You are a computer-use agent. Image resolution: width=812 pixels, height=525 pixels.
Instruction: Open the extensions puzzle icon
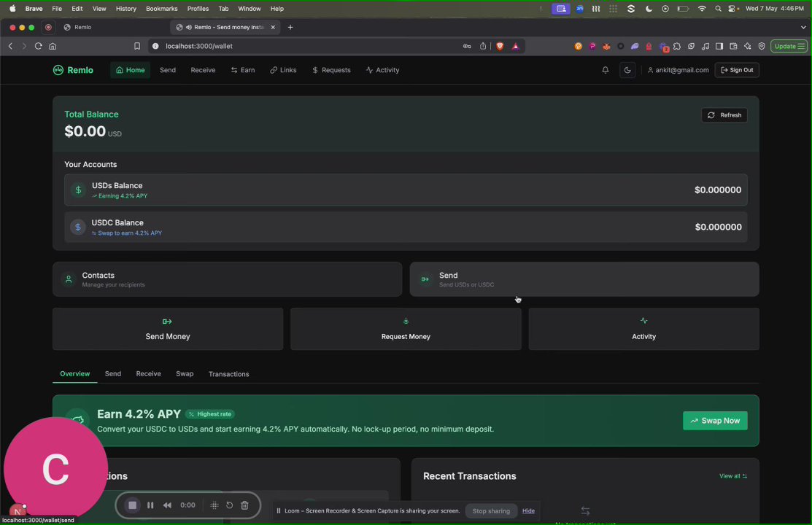[x=677, y=46]
